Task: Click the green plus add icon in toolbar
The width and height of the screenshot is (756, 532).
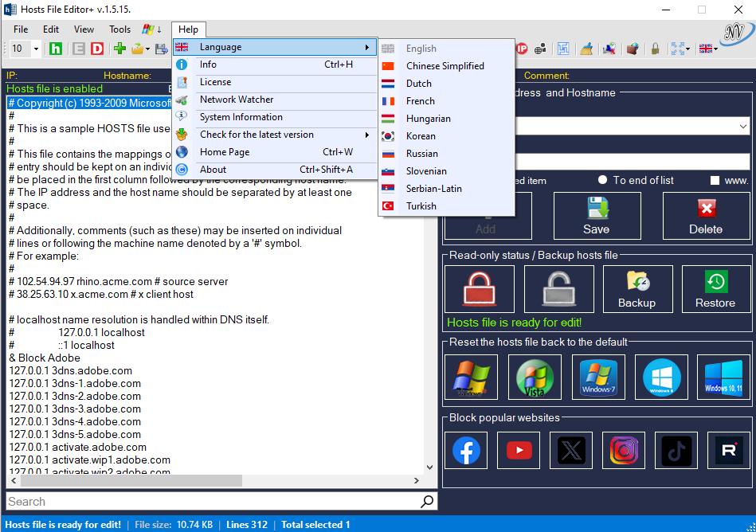Action: (119, 49)
